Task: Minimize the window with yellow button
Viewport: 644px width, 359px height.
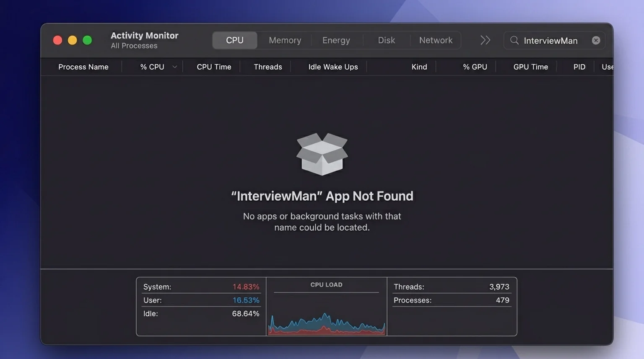Action: click(x=73, y=40)
